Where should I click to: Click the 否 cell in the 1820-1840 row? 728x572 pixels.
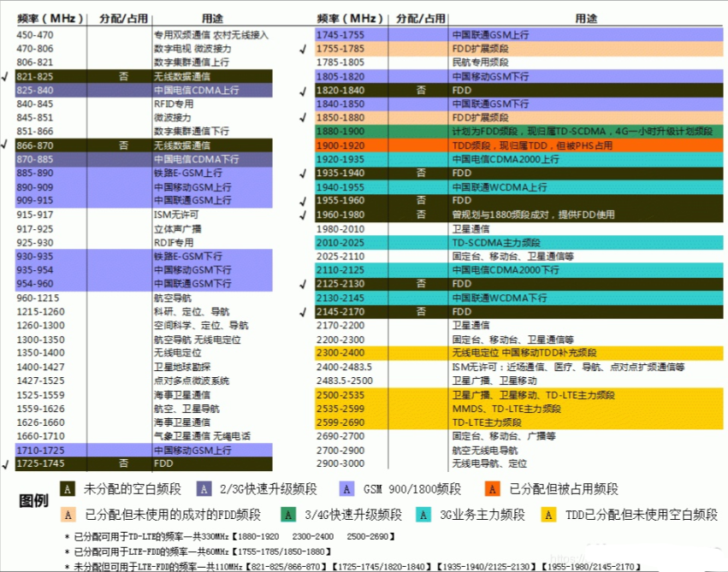422,90
